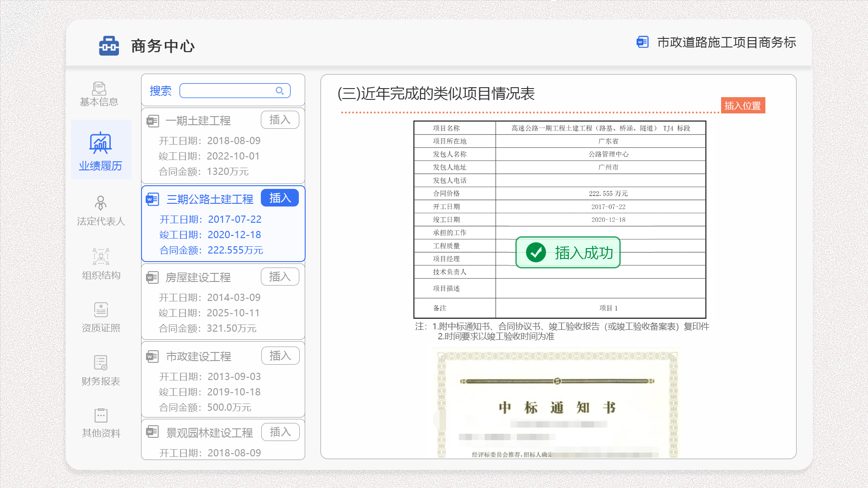Select the 房屋建设工程 list item title
Image resolution: width=868 pixels, height=488 pixels.
(198, 277)
